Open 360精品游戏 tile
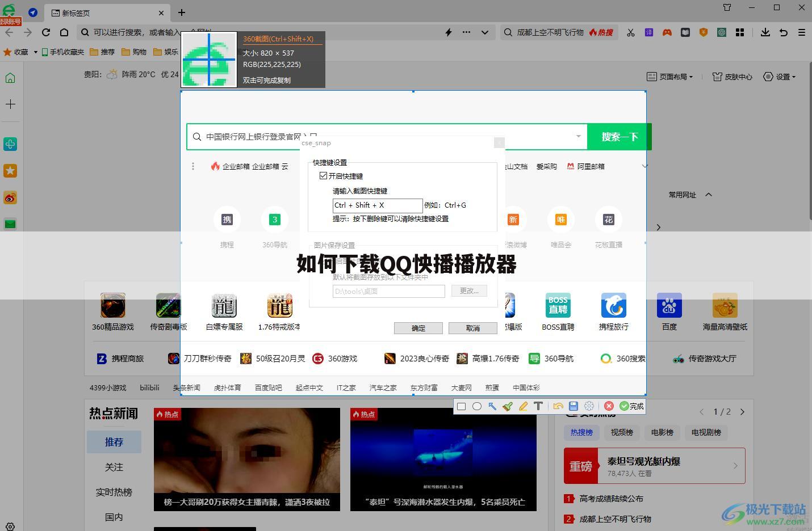This screenshot has width=812, height=531. [113, 312]
